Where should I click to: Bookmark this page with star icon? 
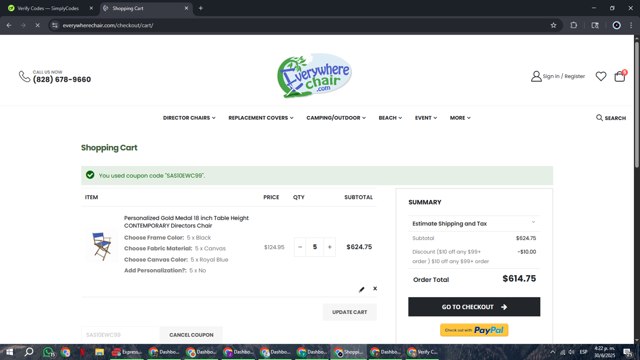point(553,25)
